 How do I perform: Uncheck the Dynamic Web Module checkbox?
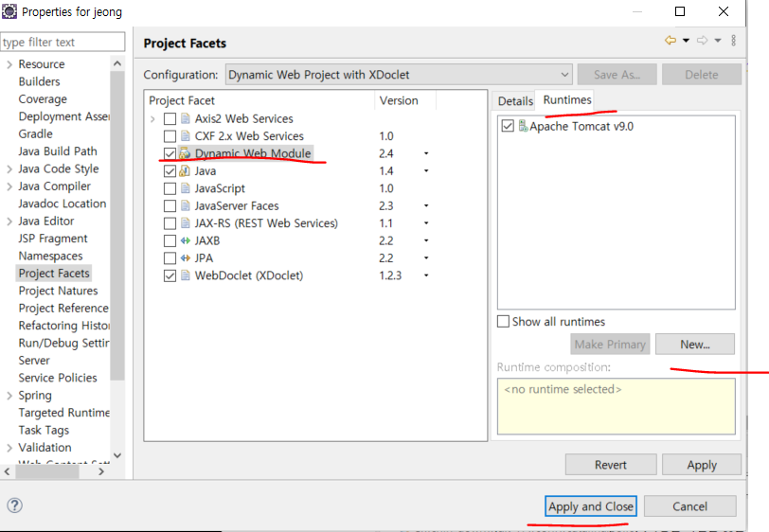click(170, 153)
